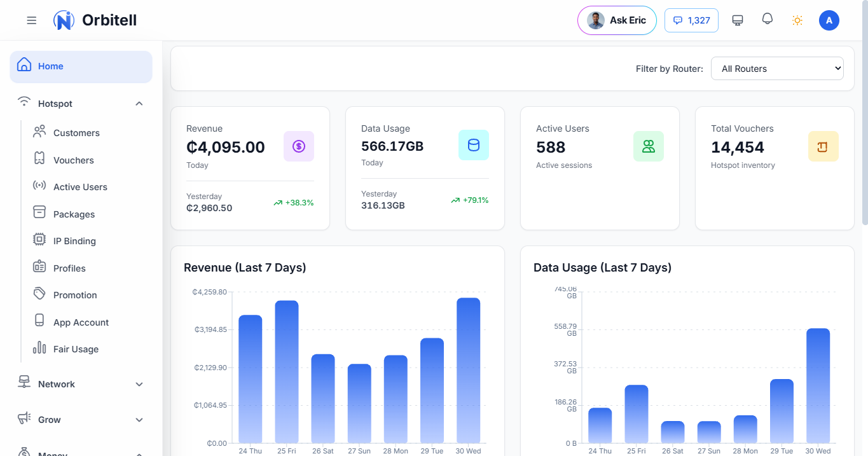Click the monitor display icon in header
Viewport: 868px width, 456px height.
click(x=738, y=20)
